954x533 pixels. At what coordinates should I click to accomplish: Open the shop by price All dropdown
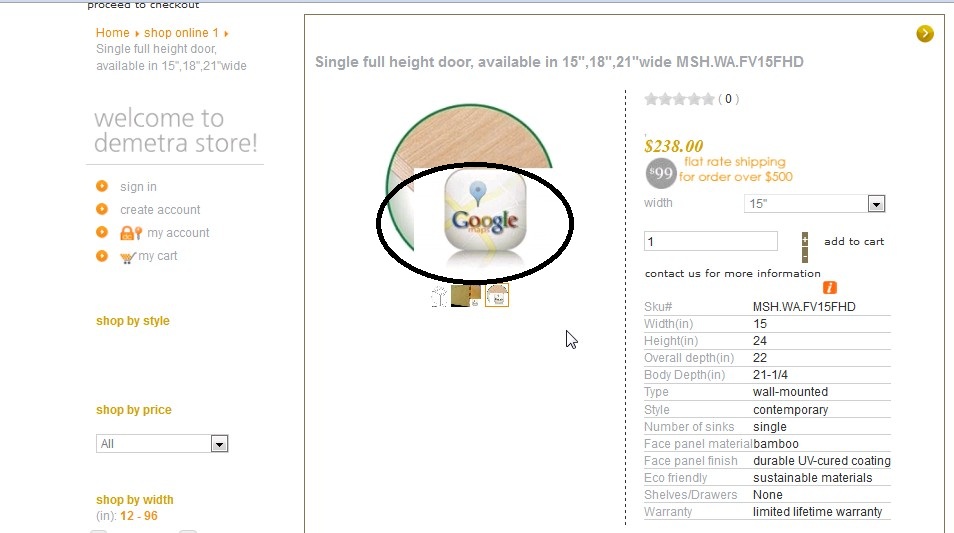[162, 444]
